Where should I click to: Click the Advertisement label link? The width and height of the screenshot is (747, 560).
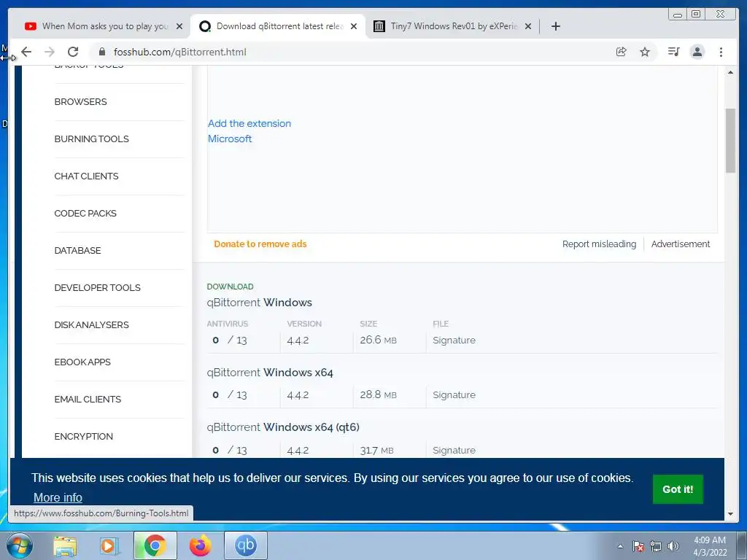pyautogui.click(x=681, y=244)
